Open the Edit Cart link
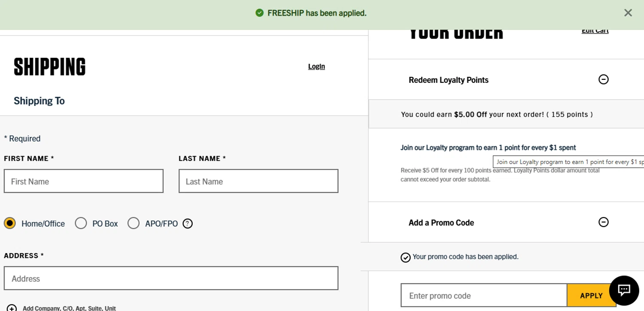The width and height of the screenshot is (644, 311). 595,31
